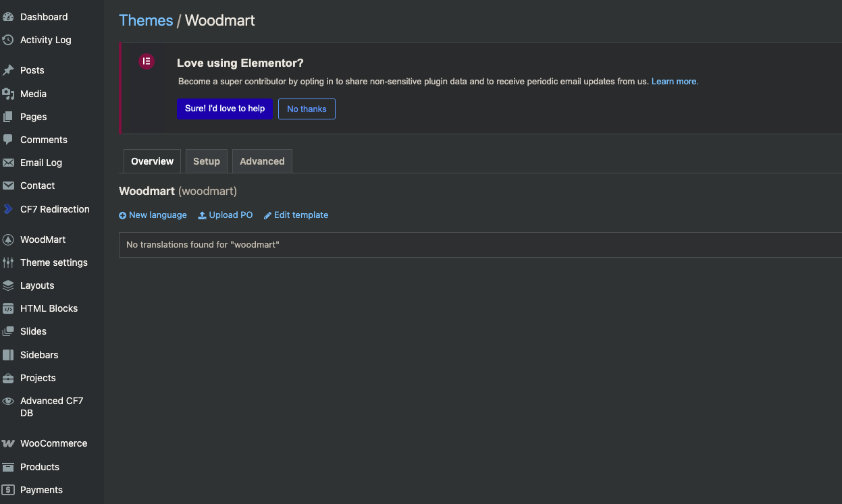Click the Projects briefcase icon
Screen dimensions: 842x504
(x=8, y=378)
